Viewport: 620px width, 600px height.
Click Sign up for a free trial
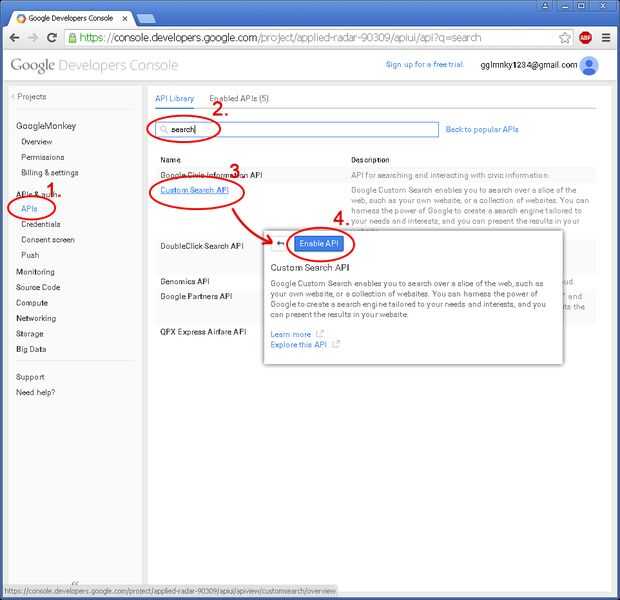[x=424, y=64]
